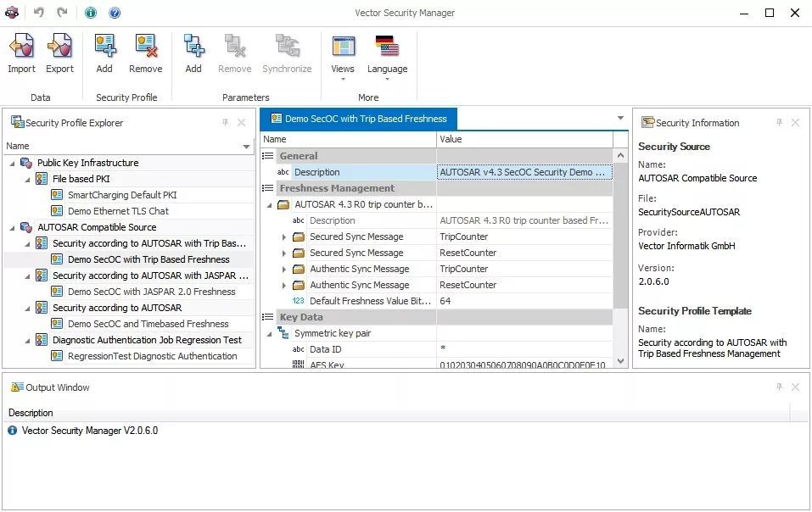Collapse Diagnostic Authentication Job Regression Test node
812x512 pixels.
(27, 340)
